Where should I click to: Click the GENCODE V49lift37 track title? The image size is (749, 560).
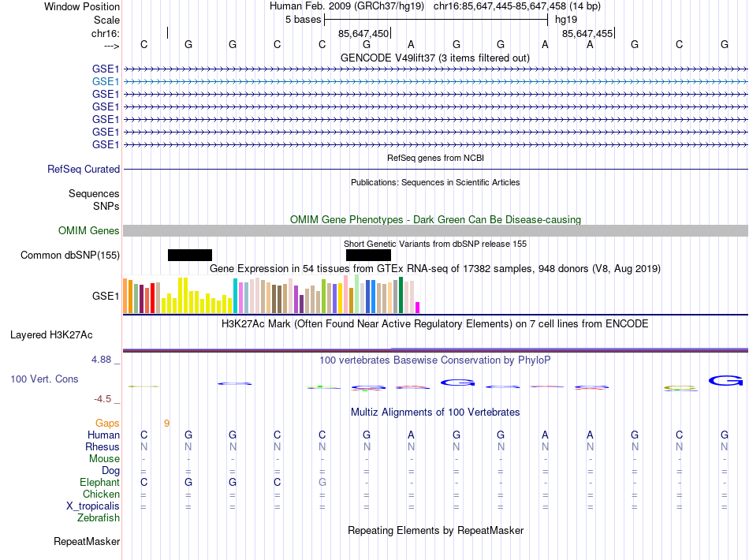click(434, 58)
